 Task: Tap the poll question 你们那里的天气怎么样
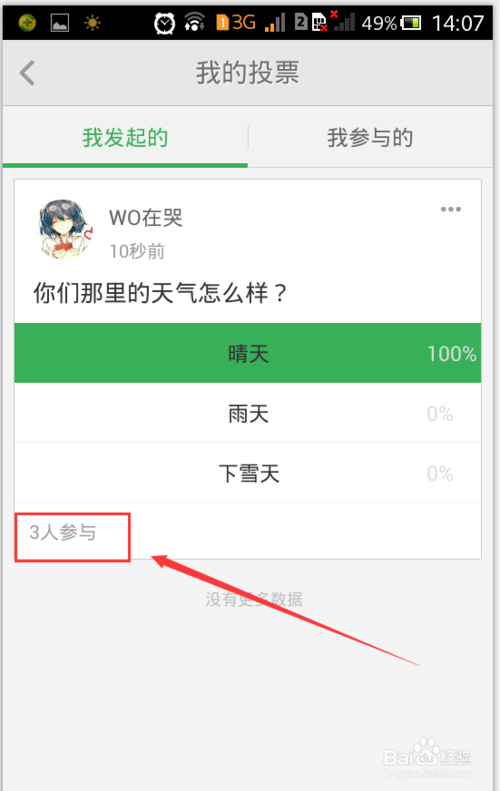coord(160,293)
